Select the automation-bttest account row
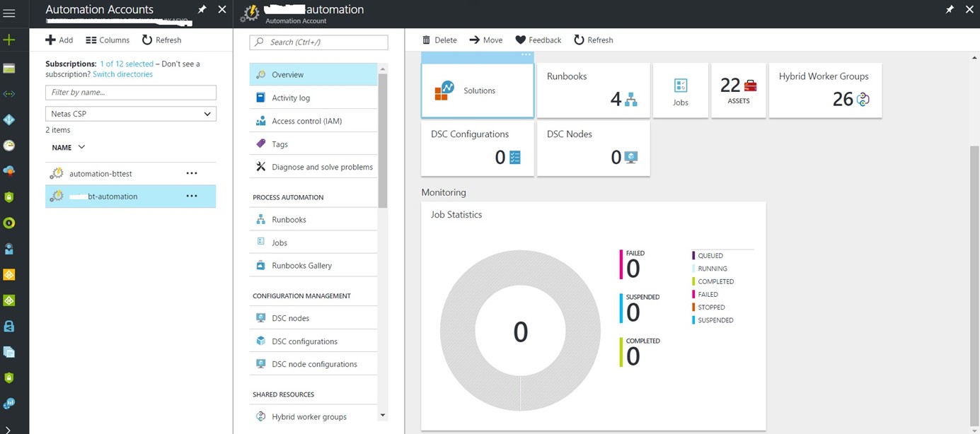This screenshot has height=434, width=980. click(x=130, y=173)
